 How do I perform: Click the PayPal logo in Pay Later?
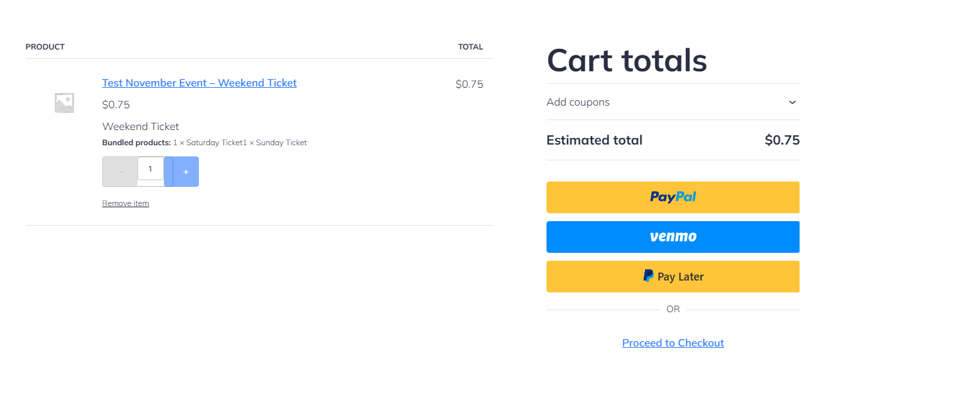[648, 276]
